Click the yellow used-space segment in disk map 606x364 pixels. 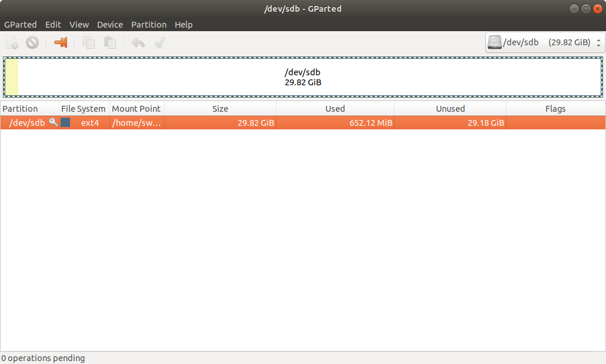point(12,77)
